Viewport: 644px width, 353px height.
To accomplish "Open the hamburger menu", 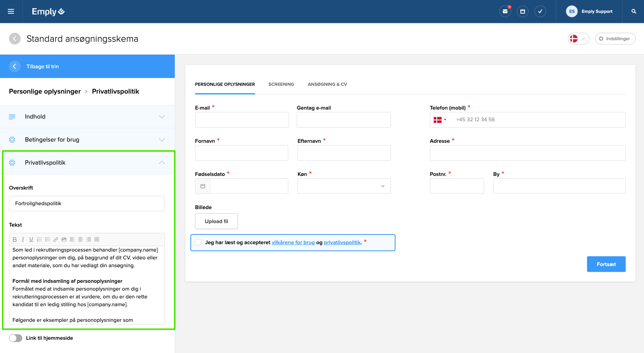I will point(11,11).
